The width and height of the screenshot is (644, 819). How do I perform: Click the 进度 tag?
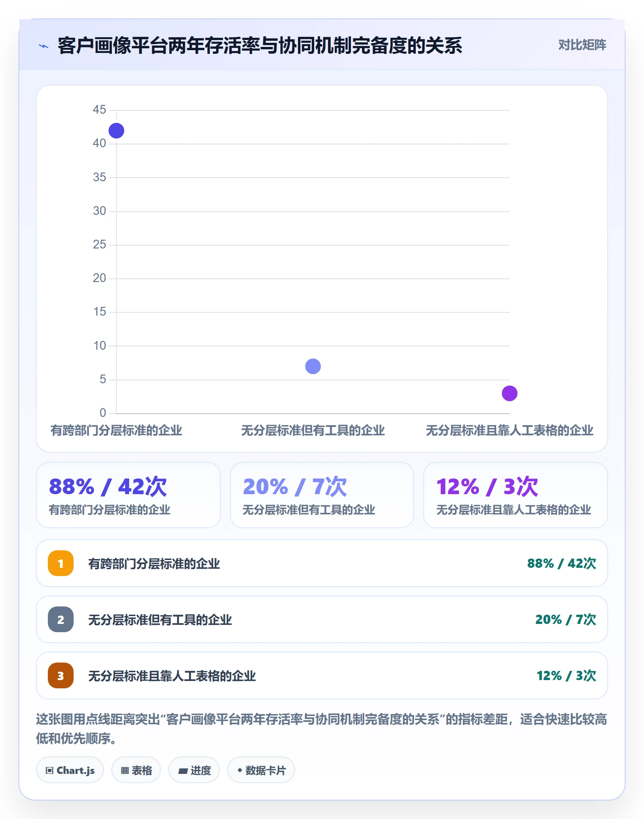[194, 770]
